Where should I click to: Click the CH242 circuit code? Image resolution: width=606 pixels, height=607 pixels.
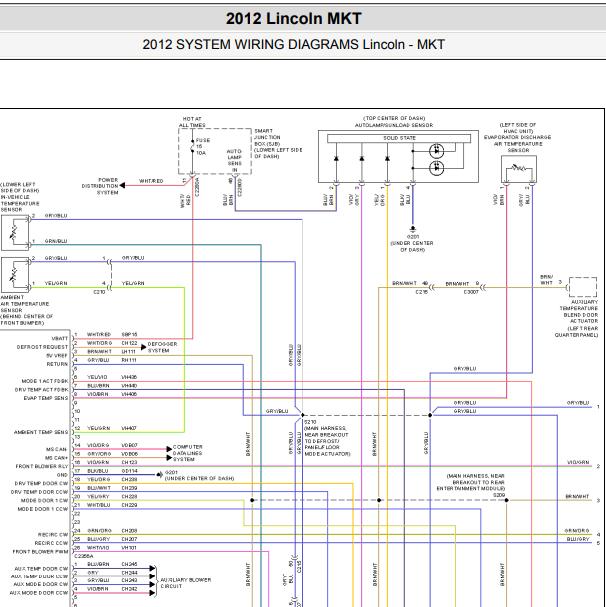(129, 588)
